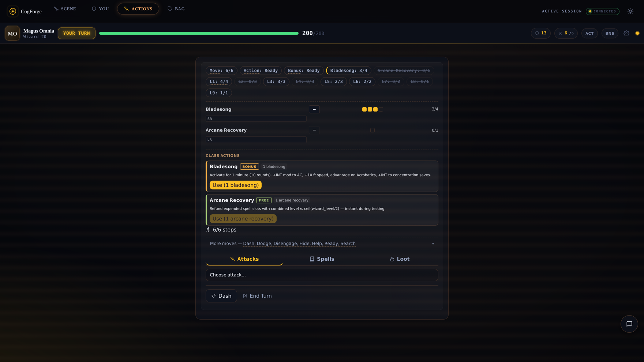Toggle the first Bladesong charge pip
The width and height of the screenshot is (644, 362).
click(364, 109)
